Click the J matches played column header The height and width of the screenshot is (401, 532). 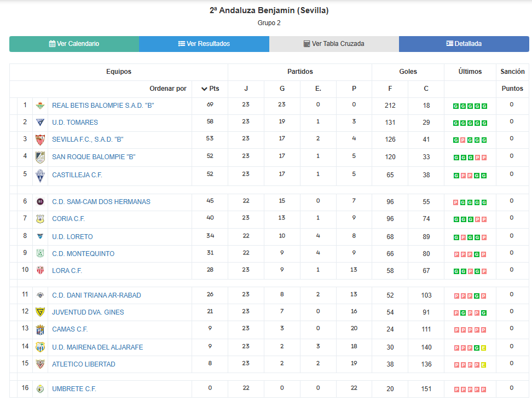point(246,89)
